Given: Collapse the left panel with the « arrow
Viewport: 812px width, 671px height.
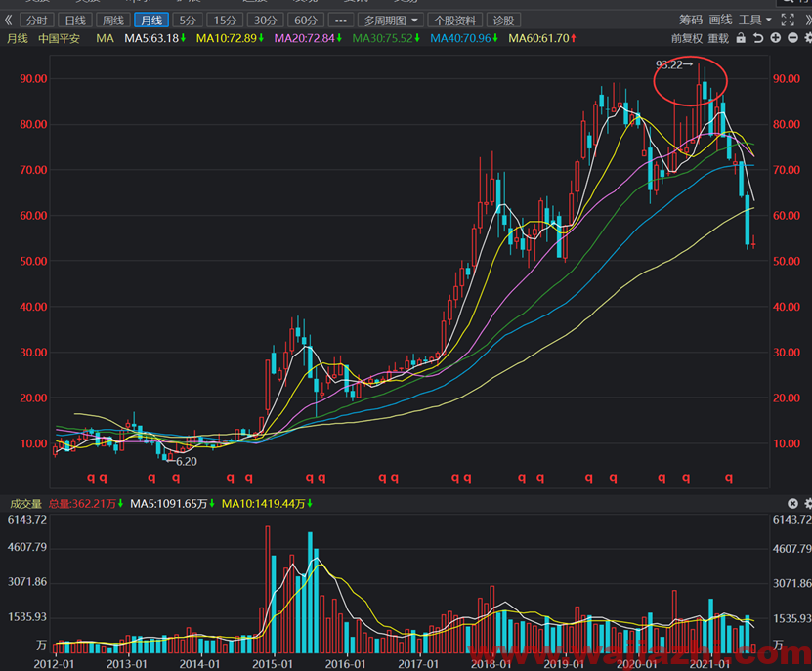Looking at the screenshot, I should [x=8, y=21].
